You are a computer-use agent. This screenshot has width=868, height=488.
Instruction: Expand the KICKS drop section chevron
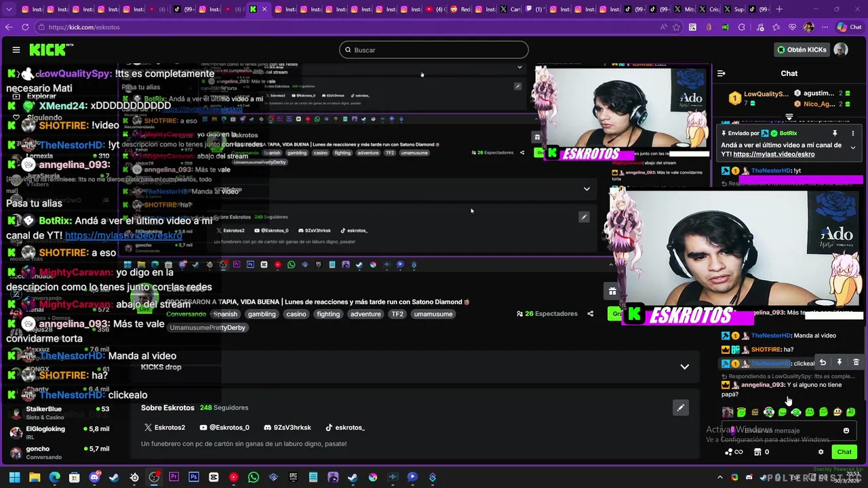(684, 367)
